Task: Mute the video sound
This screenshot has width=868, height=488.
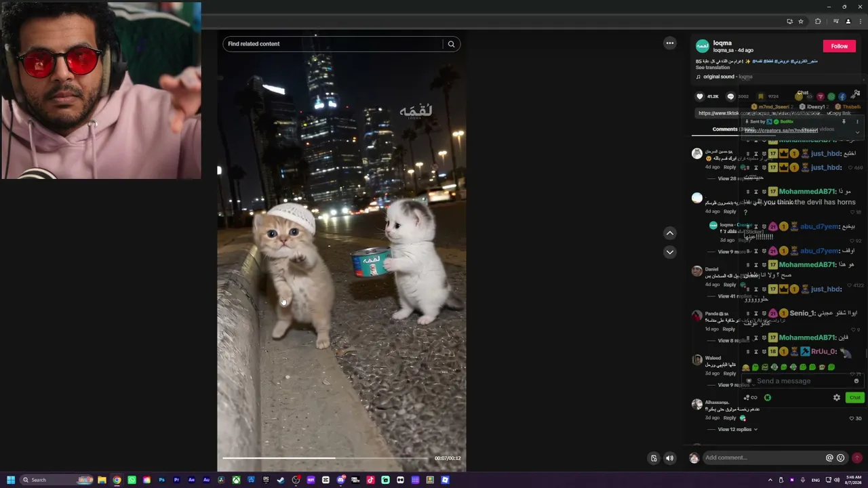Action: (x=670, y=458)
